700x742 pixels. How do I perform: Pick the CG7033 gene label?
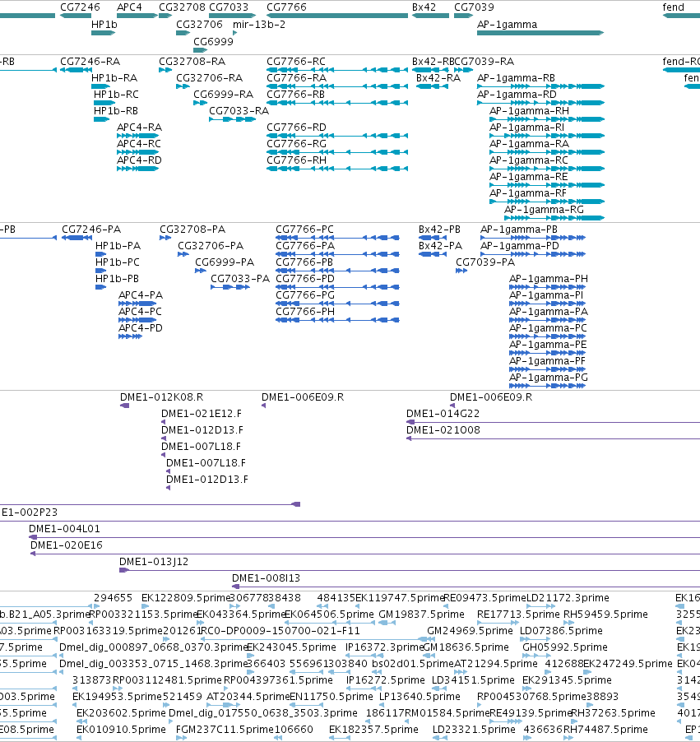tap(229, 7)
